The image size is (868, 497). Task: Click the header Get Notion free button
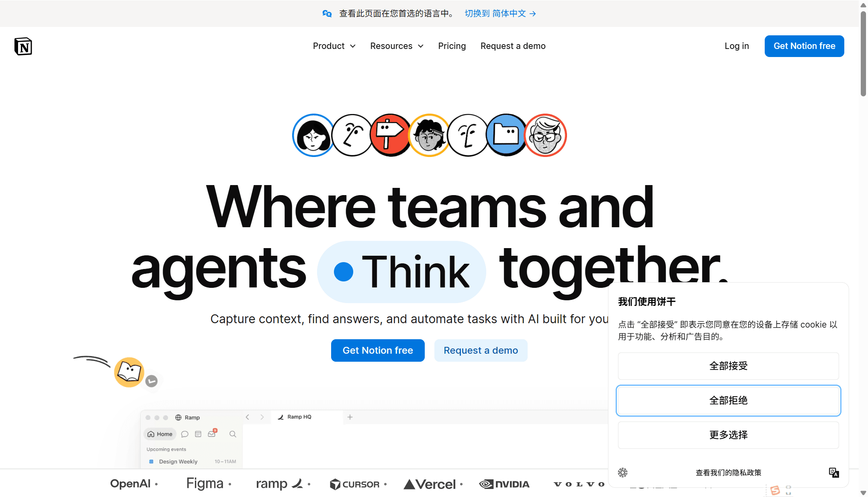[x=805, y=46]
